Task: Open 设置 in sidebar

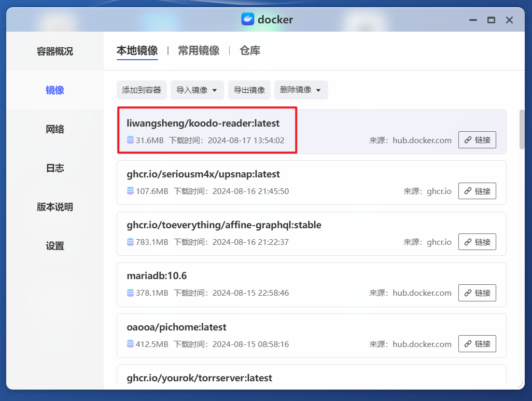Action: tap(55, 245)
